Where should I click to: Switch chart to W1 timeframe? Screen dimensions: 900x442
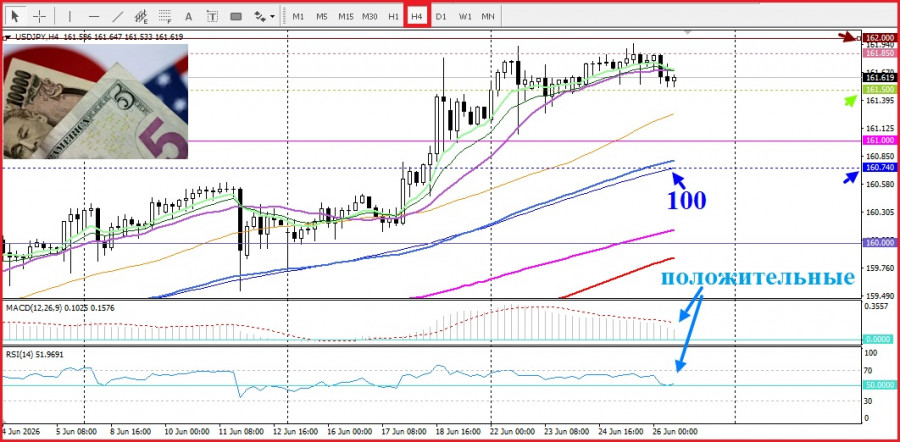point(465,17)
